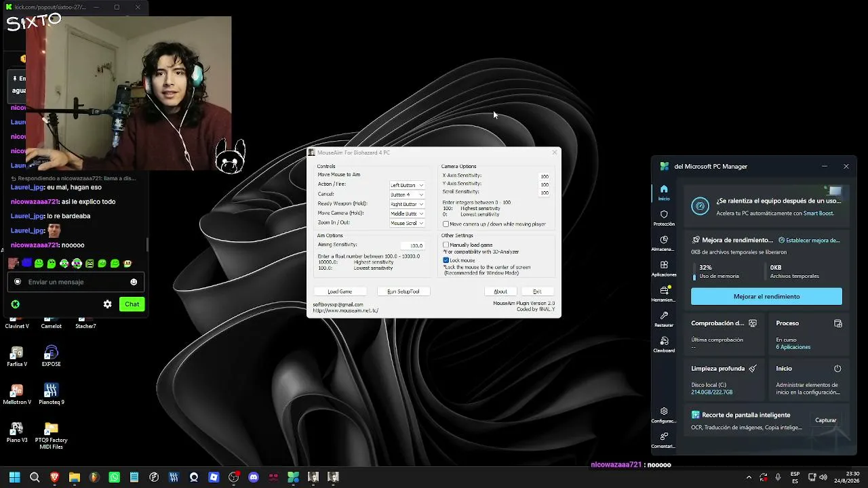Open Discord from taskbar
This screenshot has width=868, height=488.
click(254, 477)
